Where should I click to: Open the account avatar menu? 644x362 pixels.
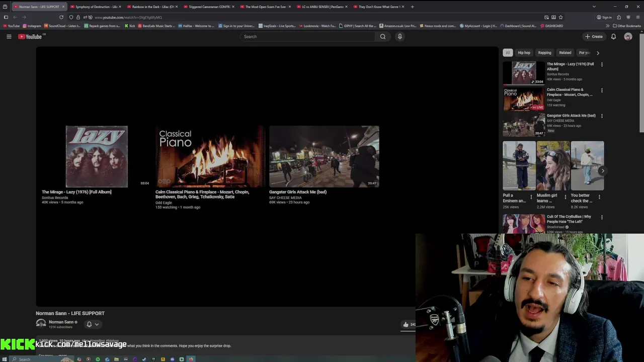click(x=628, y=37)
